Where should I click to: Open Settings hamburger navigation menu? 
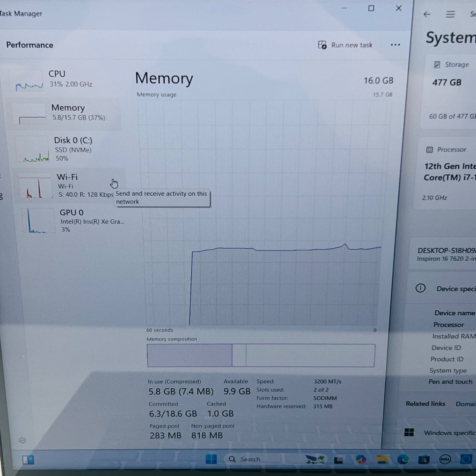pos(450,14)
